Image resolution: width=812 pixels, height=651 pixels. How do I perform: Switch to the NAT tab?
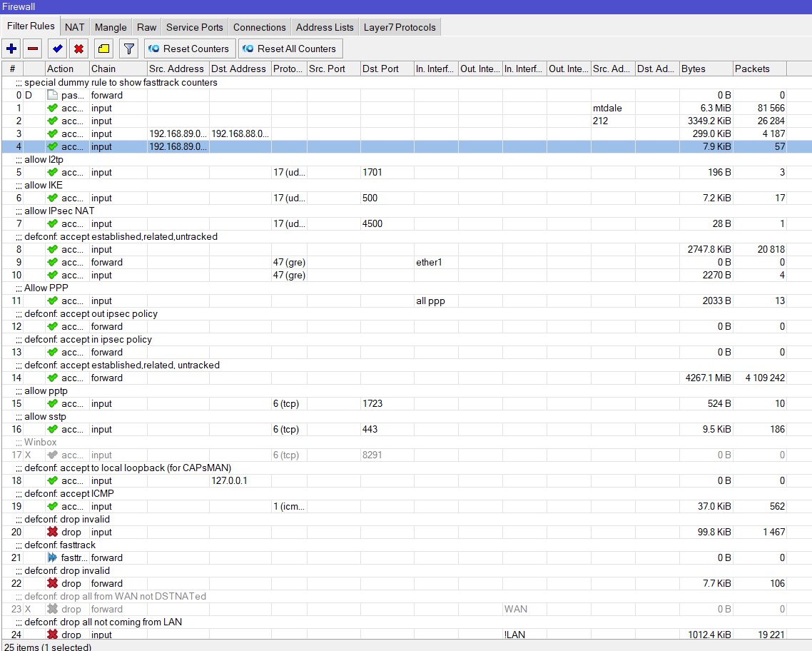click(x=75, y=27)
